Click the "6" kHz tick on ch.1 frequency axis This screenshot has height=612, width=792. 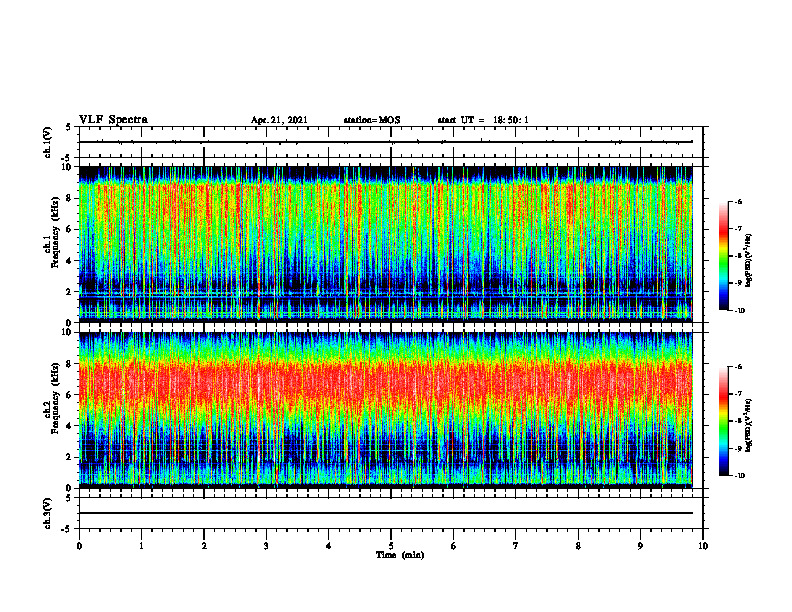(x=70, y=229)
